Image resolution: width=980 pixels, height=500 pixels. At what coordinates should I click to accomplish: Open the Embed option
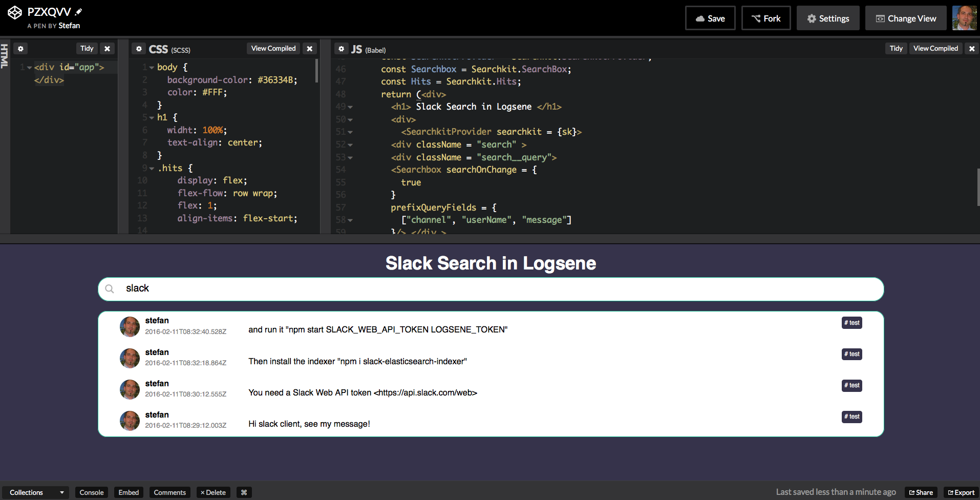(129, 492)
